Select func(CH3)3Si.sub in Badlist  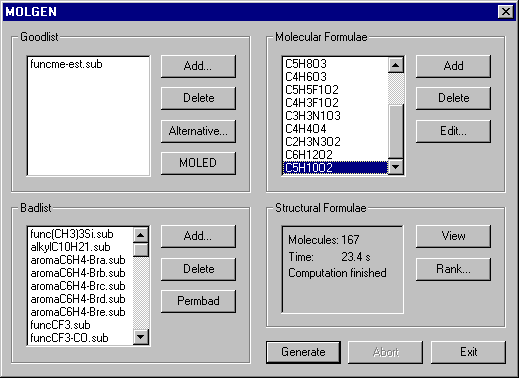81,234
